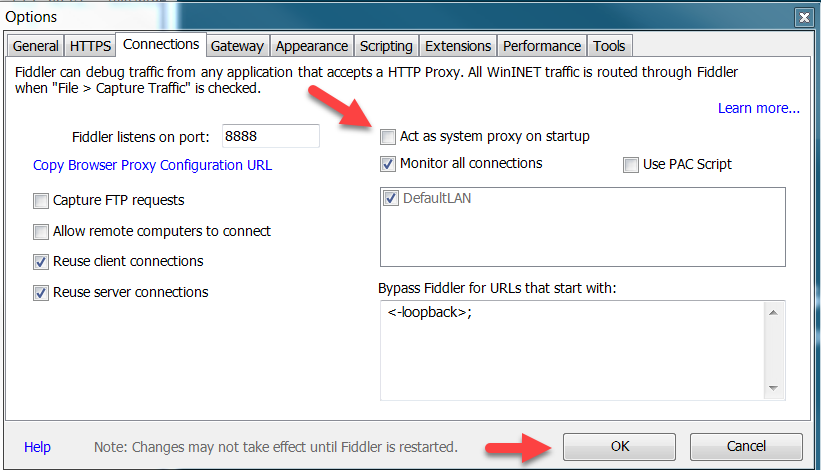Open the Scripting tab

[386, 46]
